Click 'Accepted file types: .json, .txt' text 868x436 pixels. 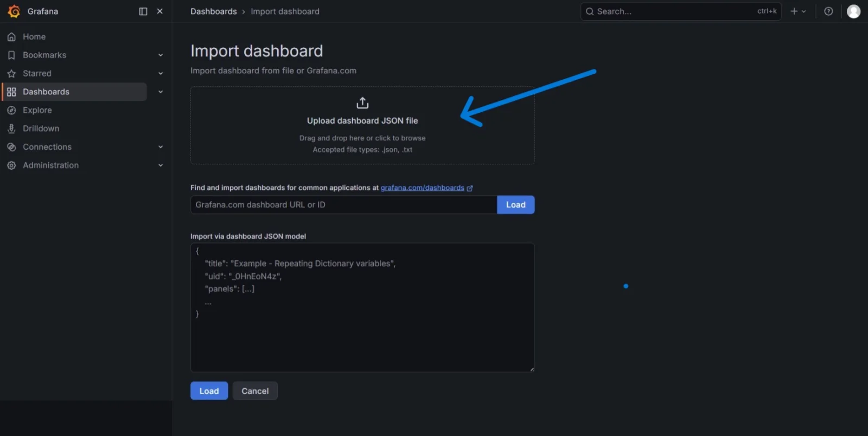[x=362, y=150]
